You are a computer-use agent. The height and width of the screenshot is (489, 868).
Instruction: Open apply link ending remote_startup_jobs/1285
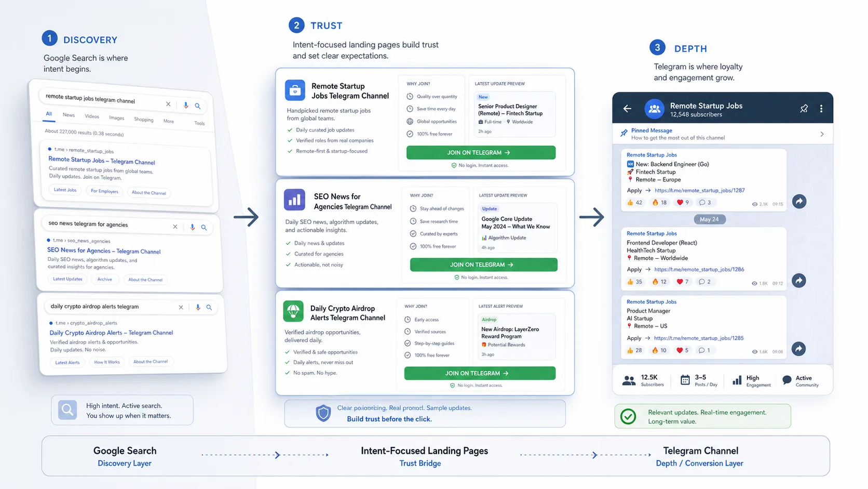(x=699, y=338)
